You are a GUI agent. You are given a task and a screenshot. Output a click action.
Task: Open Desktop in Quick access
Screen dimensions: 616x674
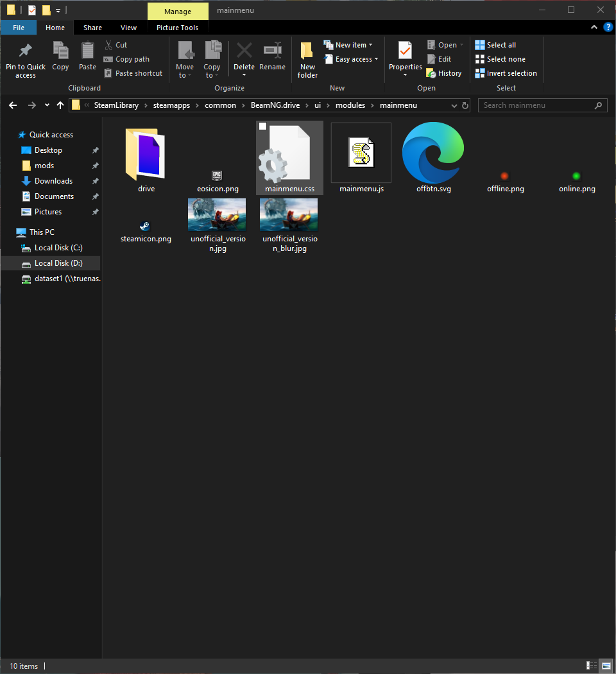49,150
